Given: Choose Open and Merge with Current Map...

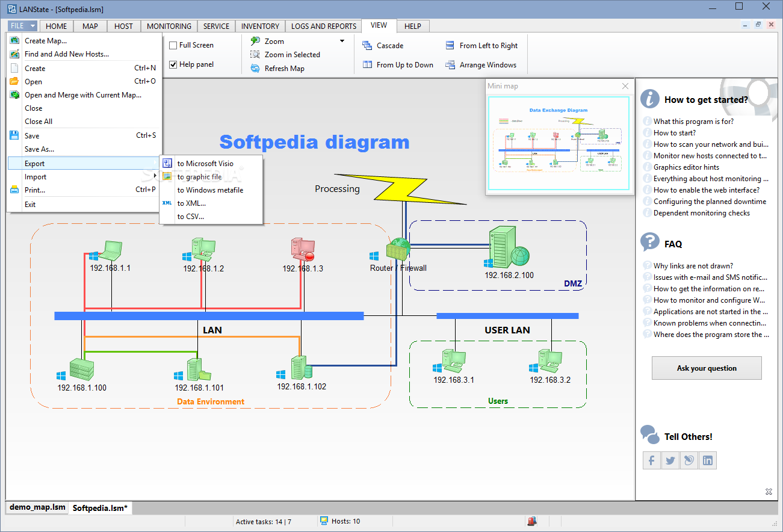Looking at the screenshot, I should pos(84,94).
